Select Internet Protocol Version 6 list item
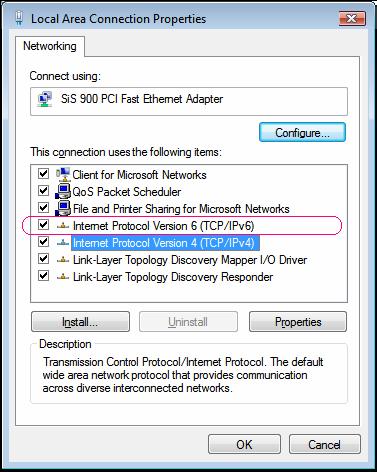Image resolution: width=377 pixels, height=472 pixels. pos(163,226)
